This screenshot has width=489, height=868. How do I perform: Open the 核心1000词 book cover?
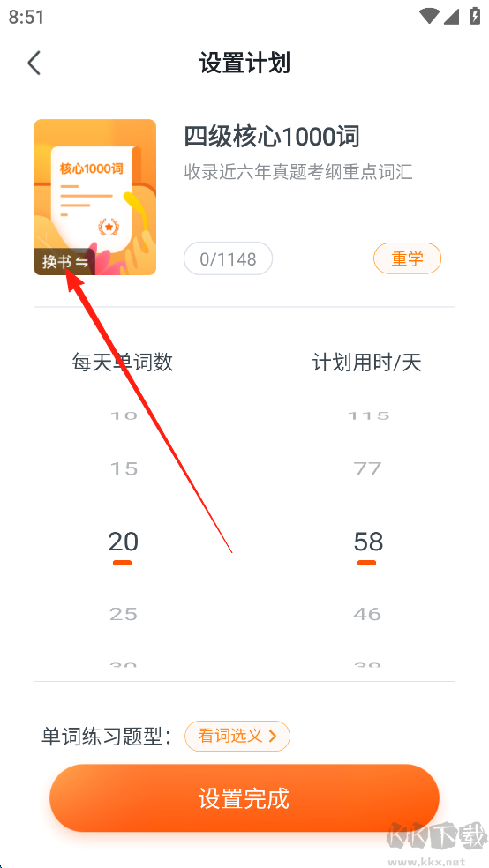[x=95, y=197]
